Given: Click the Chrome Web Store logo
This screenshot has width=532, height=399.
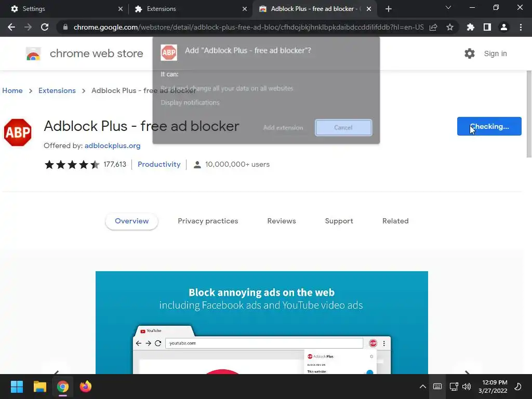Looking at the screenshot, I should tap(33, 54).
